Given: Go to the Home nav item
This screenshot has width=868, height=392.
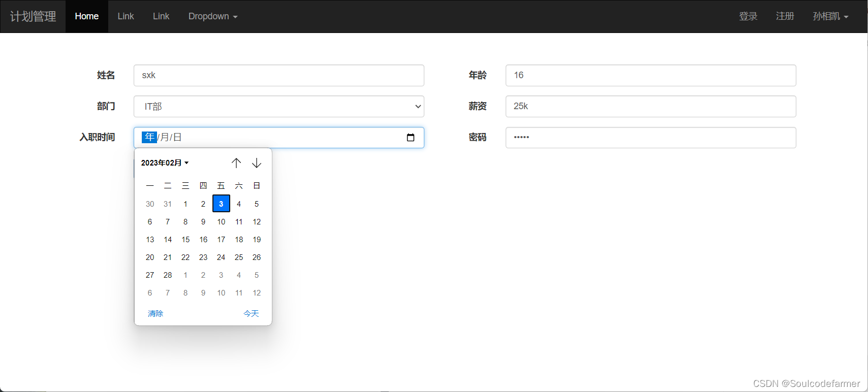Looking at the screenshot, I should click(x=87, y=16).
